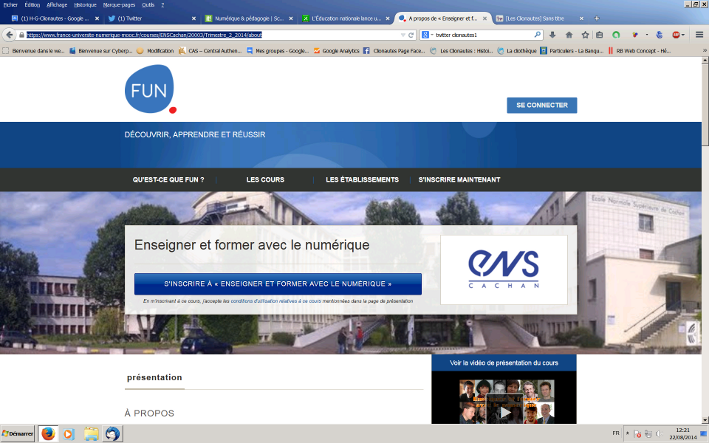This screenshot has width=709, height=443.
Task: Play the course presentation video
Action: pyautogui.click(x=505, y=412)
